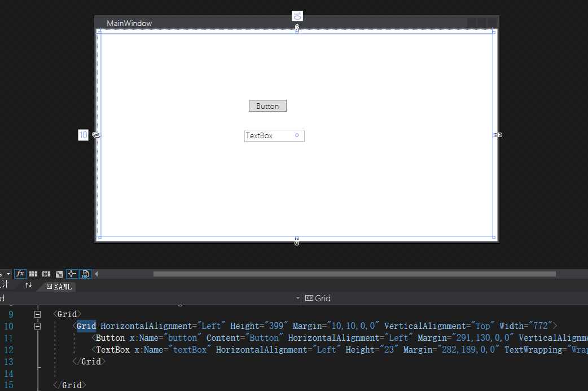Toggle the snapping to gridlines icon
This screenshot has height=391, width=588.
[x=46, y=274]
